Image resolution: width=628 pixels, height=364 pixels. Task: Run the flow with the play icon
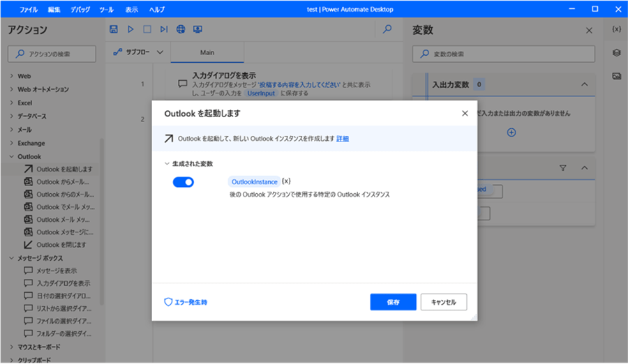point(130,29)
